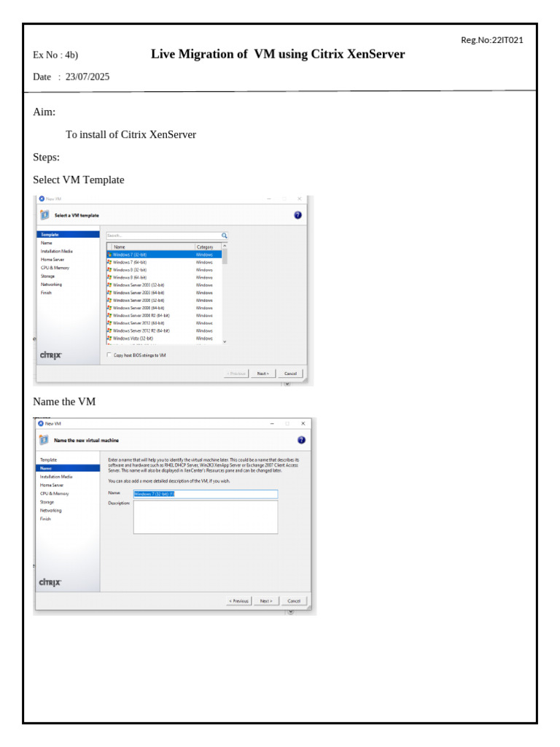560x747 pixels.
Task: Select highlighted 'Name' step in lower wizard sidebar
Action: (x=68, y=469)
